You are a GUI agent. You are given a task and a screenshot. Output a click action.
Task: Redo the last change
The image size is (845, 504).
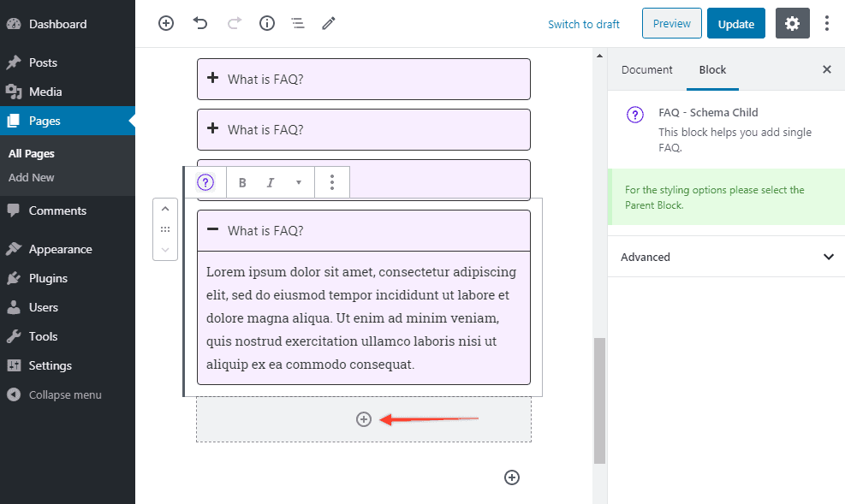[x=234, y=23]
